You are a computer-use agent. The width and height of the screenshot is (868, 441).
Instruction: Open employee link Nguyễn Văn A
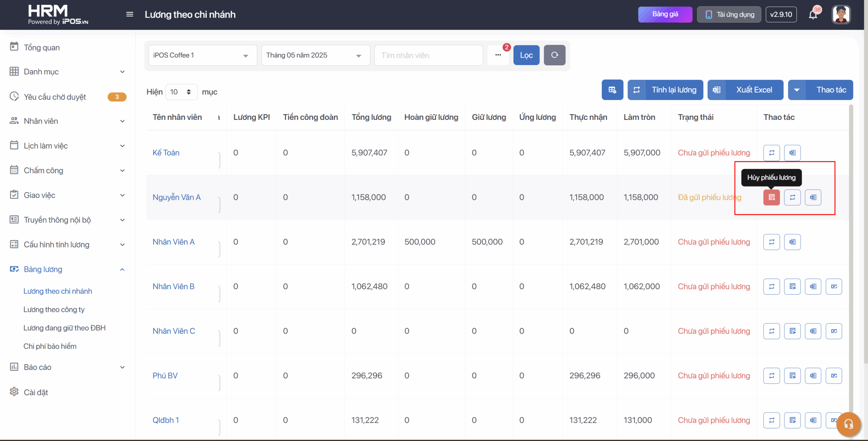176,197
